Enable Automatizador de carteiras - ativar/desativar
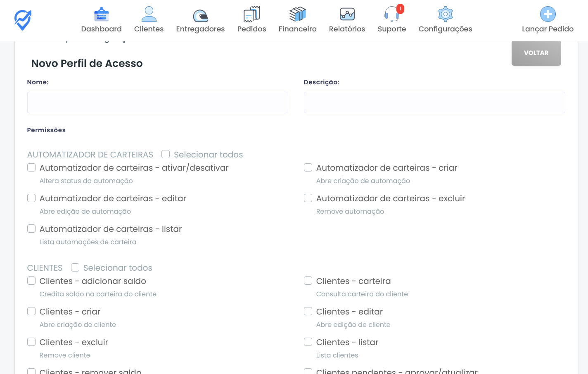Image resolution: width=588 pixels, height=374 pixels. (x=31, y=167)
